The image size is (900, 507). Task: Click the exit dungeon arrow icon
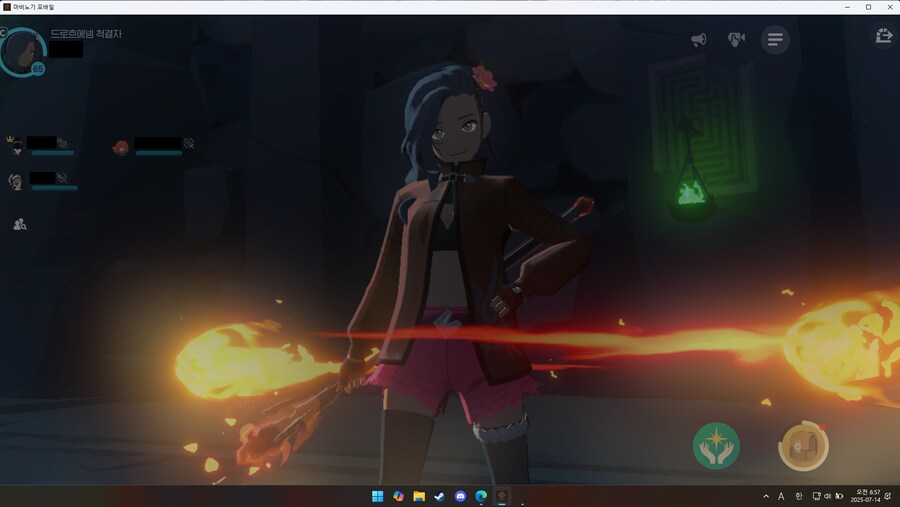point(883,36)
